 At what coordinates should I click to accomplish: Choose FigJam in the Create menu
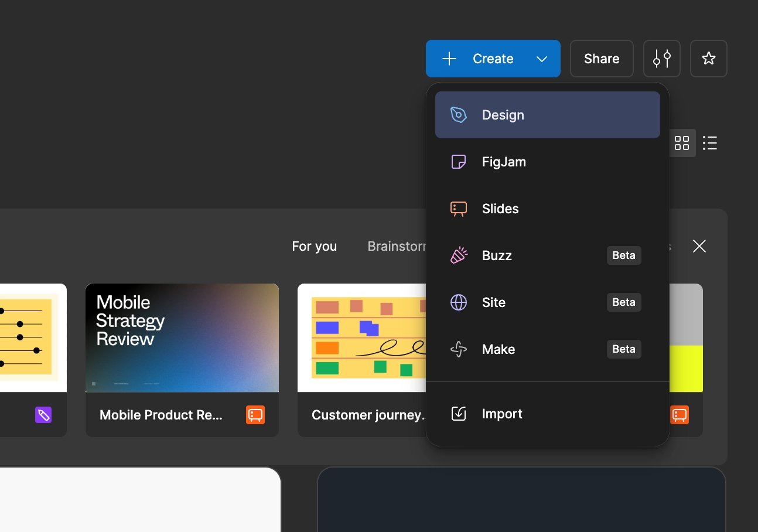(x=548, y=162)
